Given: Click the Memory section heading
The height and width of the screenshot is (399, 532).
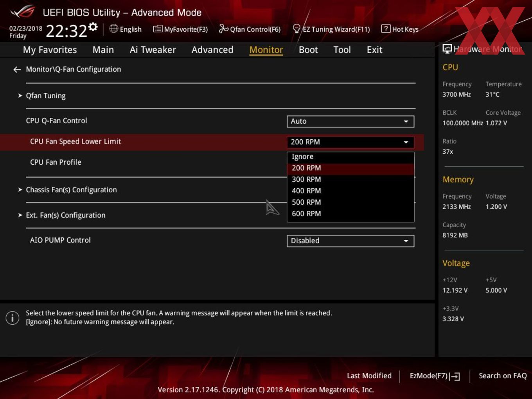Looking at the screenshot, I should (x=458, y=180).
